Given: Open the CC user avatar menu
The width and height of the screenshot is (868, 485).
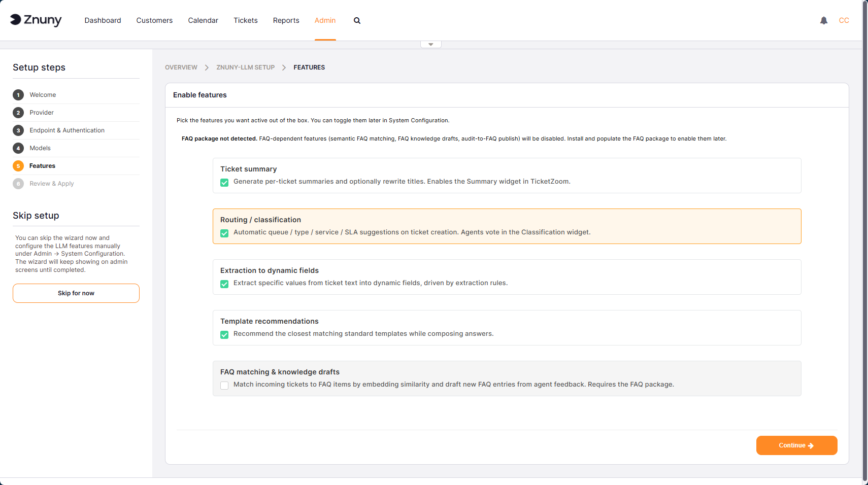Looking at the screenshot, I should tap(844, 20).
